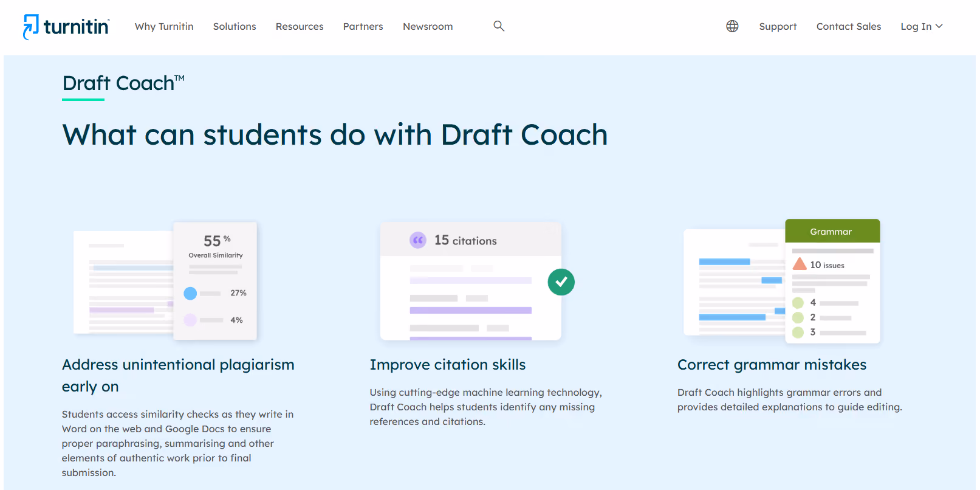Open the Resources menu
The height and width of the screenshot is (490, 980).
click(x=300, y=26)
